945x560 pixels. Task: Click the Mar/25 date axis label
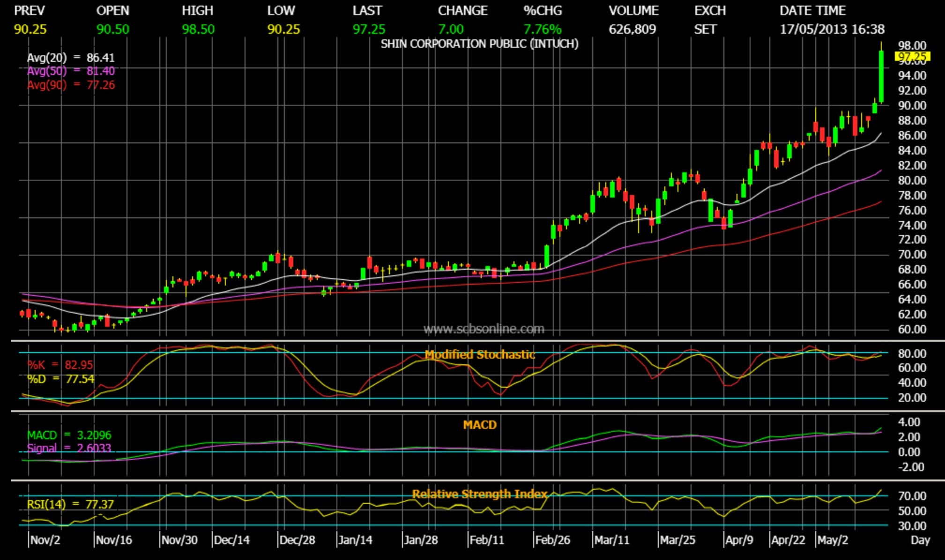tap(677, 540)
